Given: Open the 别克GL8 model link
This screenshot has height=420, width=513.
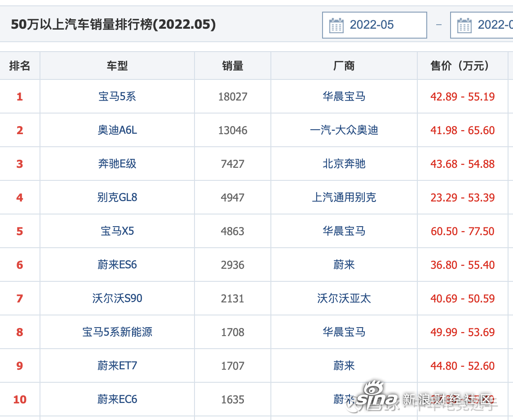Looking at the screenshot, I should 117,197.
